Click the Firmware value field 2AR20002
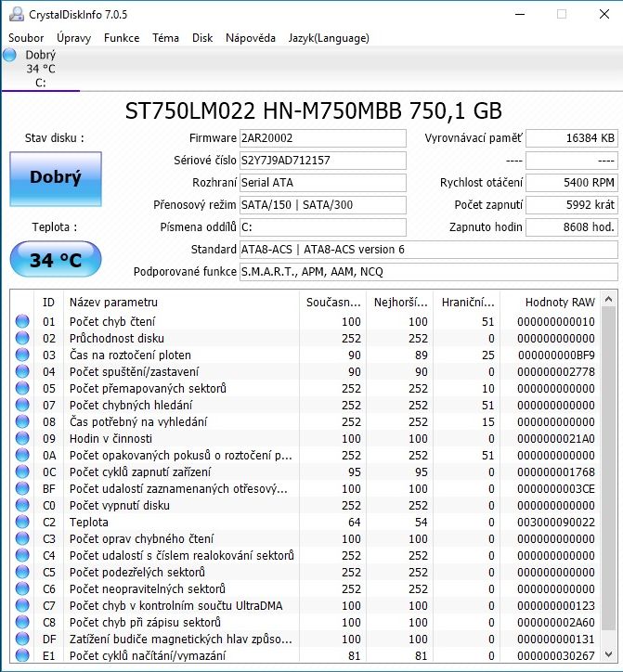 click(321, 138)
